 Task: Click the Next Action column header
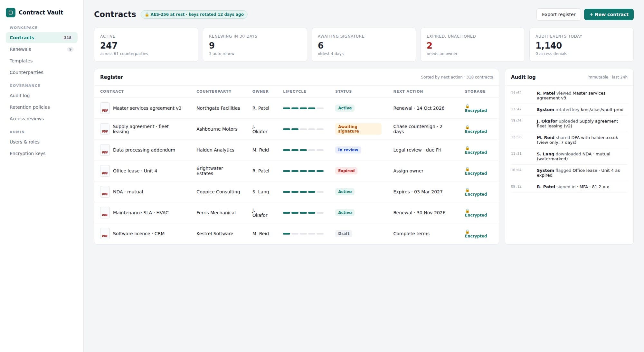tap(408, 91)
